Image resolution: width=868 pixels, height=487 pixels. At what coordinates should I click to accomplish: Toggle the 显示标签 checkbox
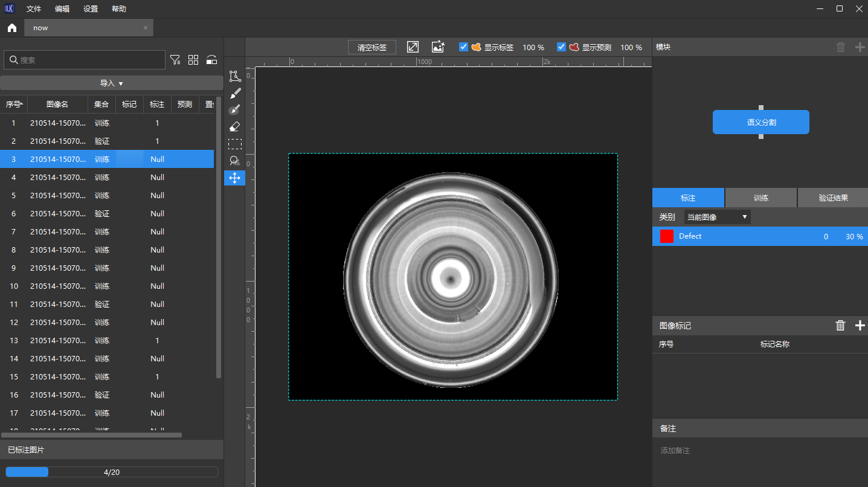pos(464,47)
